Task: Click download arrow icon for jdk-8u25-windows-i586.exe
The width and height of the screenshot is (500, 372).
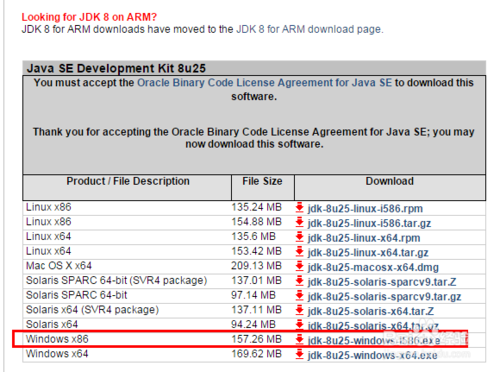Action: [299, 339]
